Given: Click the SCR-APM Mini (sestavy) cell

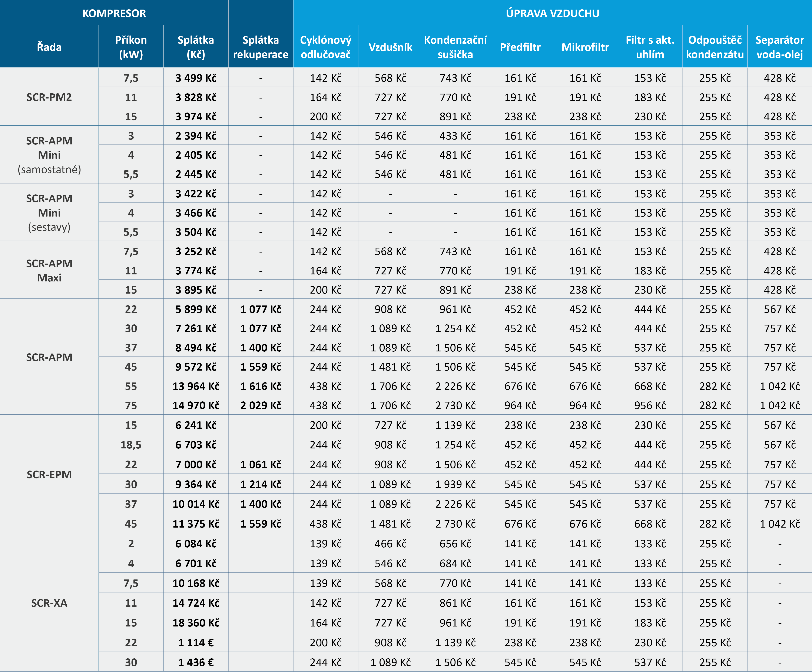Looking at the screenshot, I should pyautogui.click(x=49, y=213).
